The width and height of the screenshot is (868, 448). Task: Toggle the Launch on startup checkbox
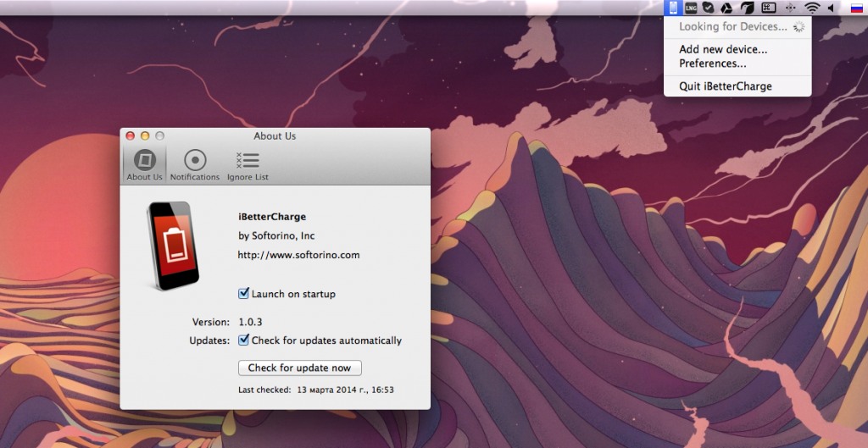click(x=243, y=294)
